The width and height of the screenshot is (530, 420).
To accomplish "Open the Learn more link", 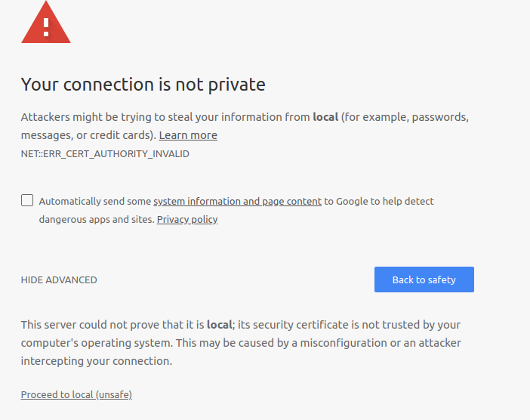I will click(x=188, y=135).
